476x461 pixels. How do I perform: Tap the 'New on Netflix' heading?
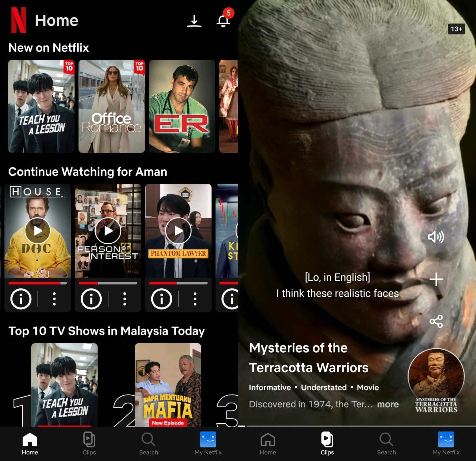(48, 48)
